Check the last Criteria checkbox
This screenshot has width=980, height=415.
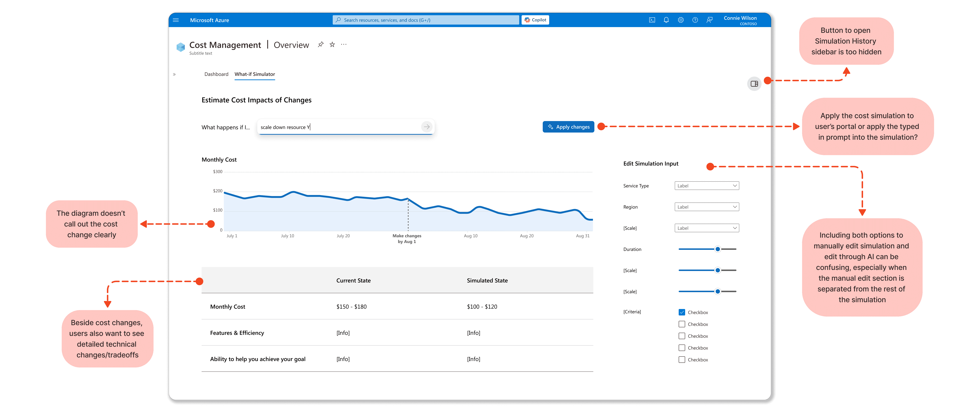pyautogui.click(x=682, y=359)
